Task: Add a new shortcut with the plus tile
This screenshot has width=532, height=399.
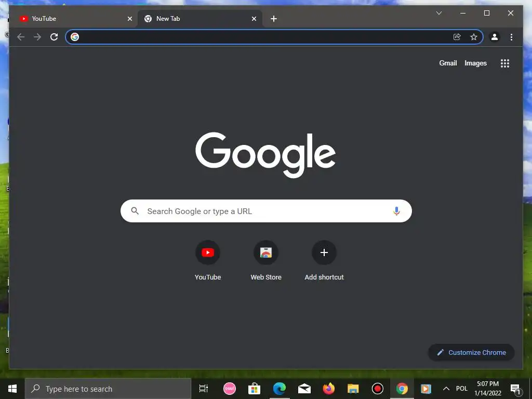Action: click(324, 260)
